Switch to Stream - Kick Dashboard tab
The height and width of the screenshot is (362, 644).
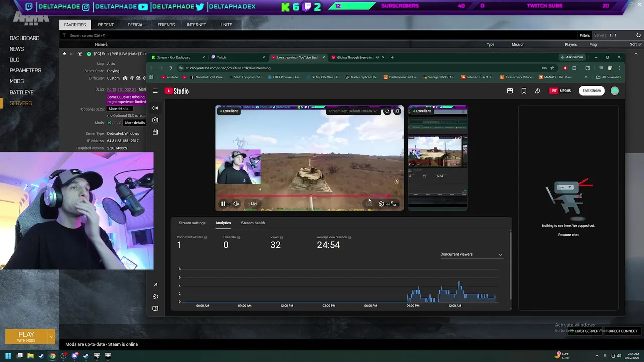tap(178, 57)
